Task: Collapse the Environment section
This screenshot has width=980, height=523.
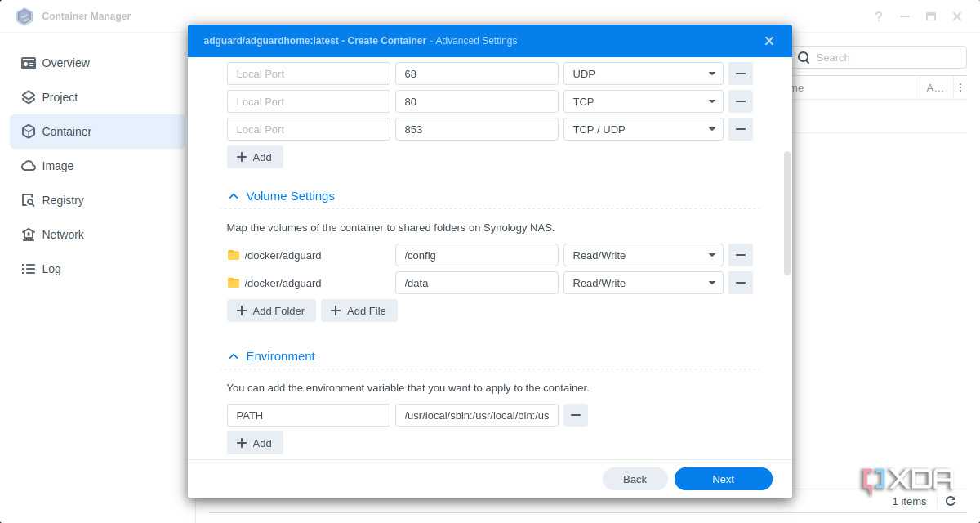Action: pyautogui.click(x=234, y=356)
